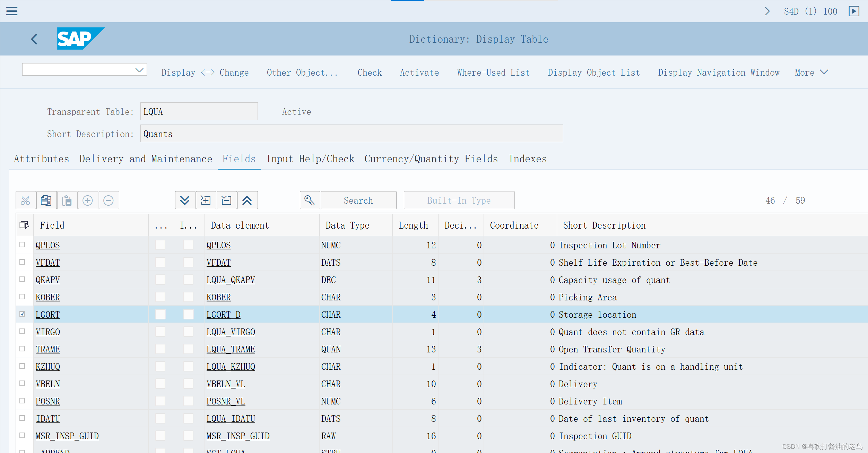Click the key field icon next to Search
This screenshot has height=453, width=868.
[x=310, y=200]
